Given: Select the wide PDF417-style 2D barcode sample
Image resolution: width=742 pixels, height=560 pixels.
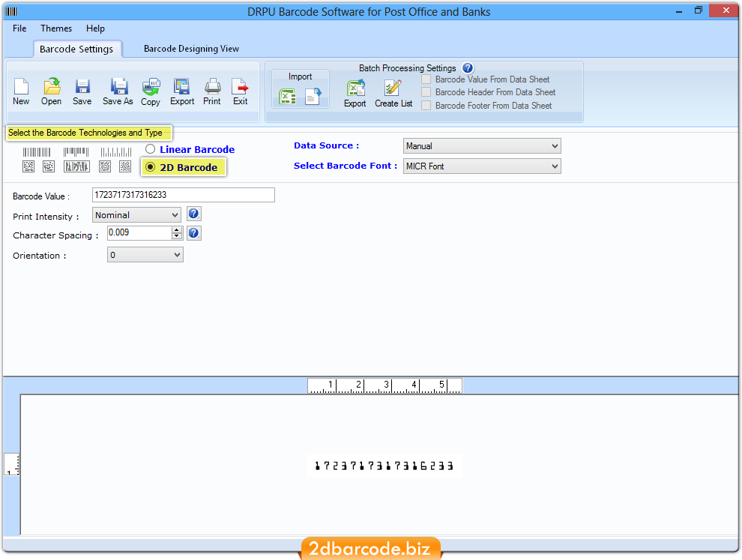Looking at the screenshot, I should [x=76, y=166].
